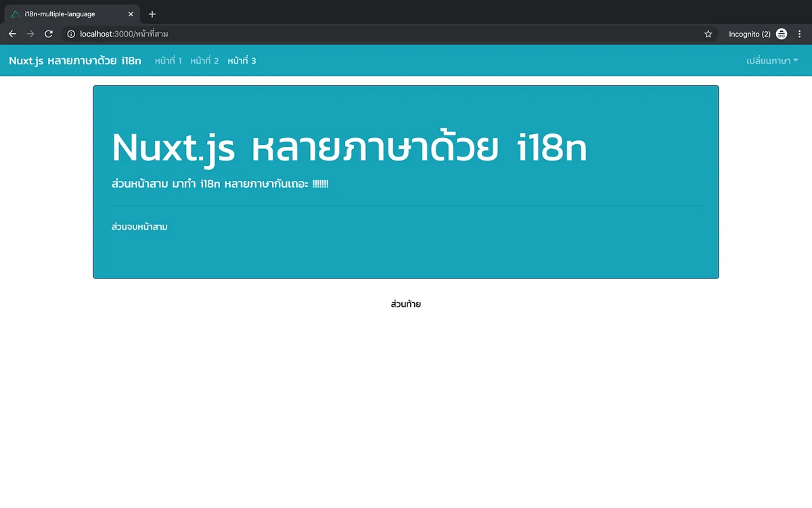The image size is (812, 508).
Task: Click the text ส่วนจบหน้าสาม
Action: click(139, 227)
